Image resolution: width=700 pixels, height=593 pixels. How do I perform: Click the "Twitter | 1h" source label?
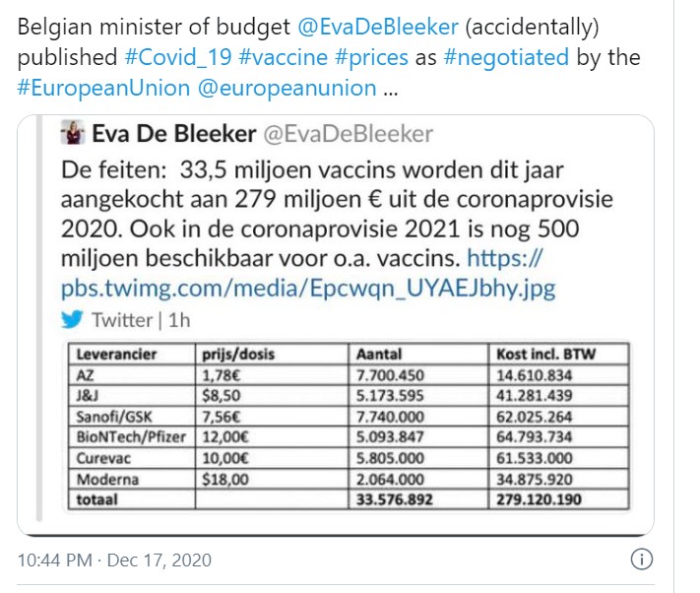point(142,319)
